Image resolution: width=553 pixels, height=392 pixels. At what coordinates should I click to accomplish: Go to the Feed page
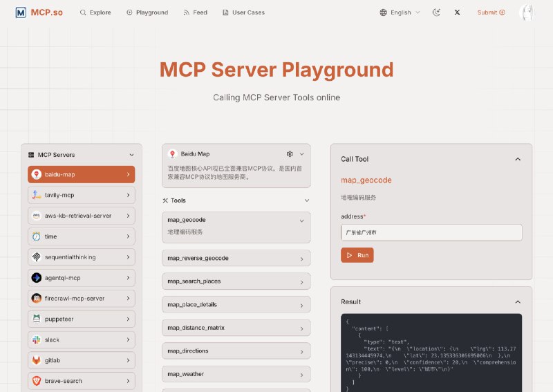coord(196,12)
